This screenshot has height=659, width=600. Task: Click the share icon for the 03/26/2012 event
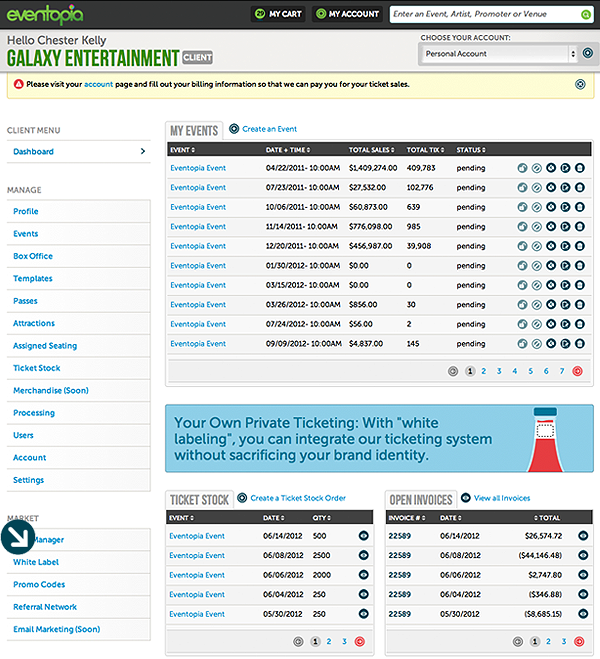551,305
